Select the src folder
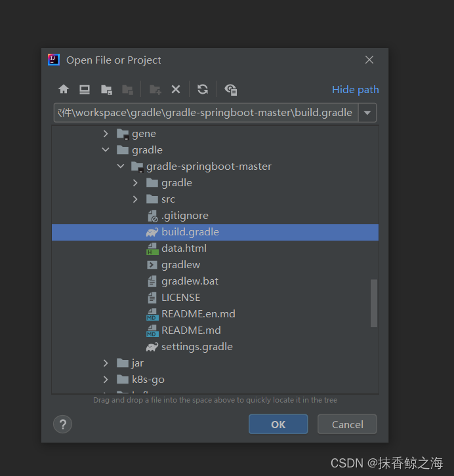The width and height of the screenshot is (454, 476). point(215,199)
